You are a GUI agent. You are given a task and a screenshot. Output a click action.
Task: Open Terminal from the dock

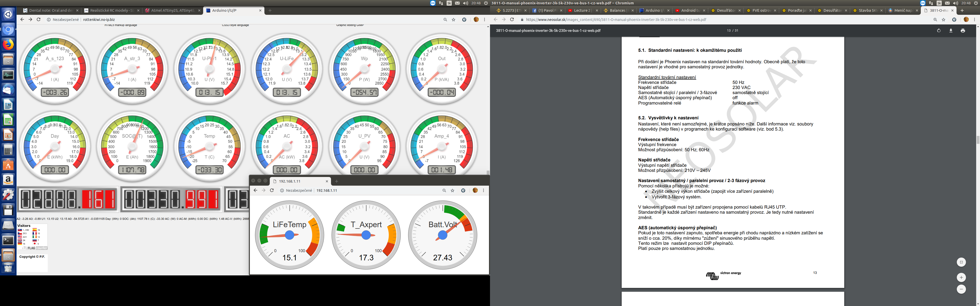click(8, 240)
